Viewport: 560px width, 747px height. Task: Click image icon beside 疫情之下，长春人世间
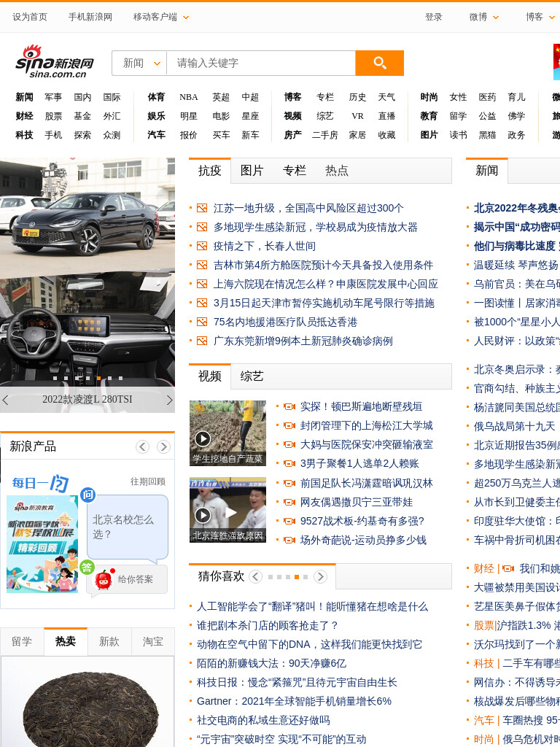coord(202,247)
